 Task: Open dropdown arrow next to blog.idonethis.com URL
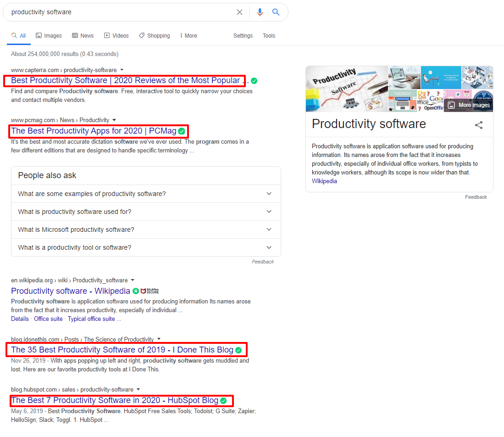click(159, 339)
